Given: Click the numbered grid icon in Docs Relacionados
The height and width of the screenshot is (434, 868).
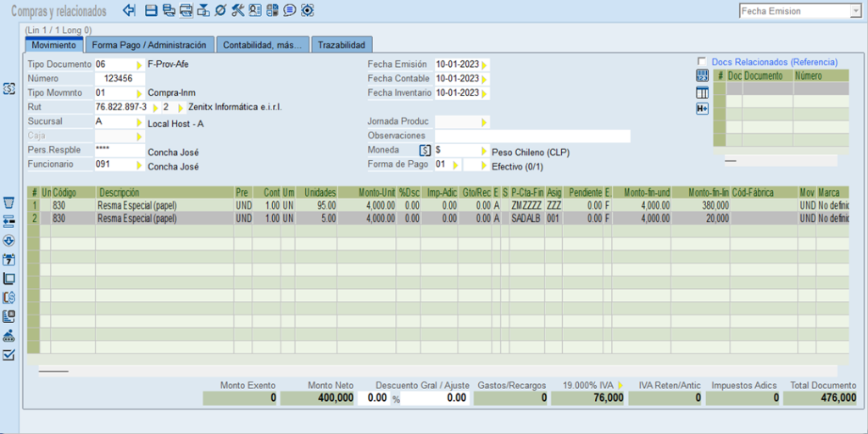Looking at the screenshot, I should (702, 76).
